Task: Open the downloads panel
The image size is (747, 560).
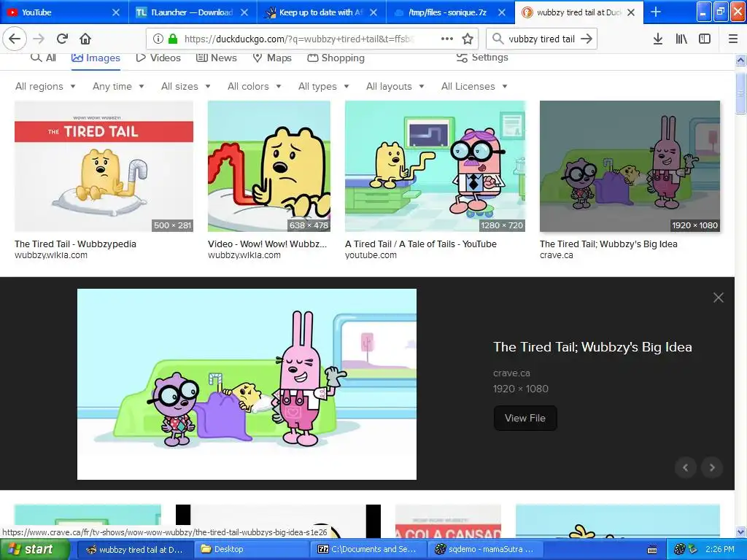Action: coord(658,39)
